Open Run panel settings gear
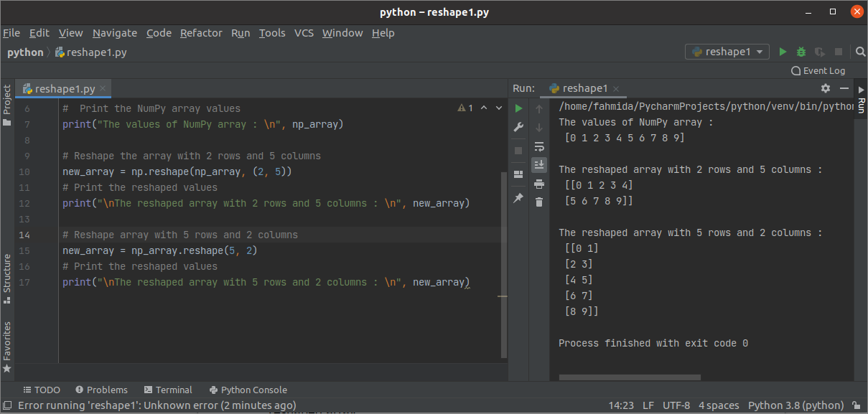868x414 pixels. [826, 88]
